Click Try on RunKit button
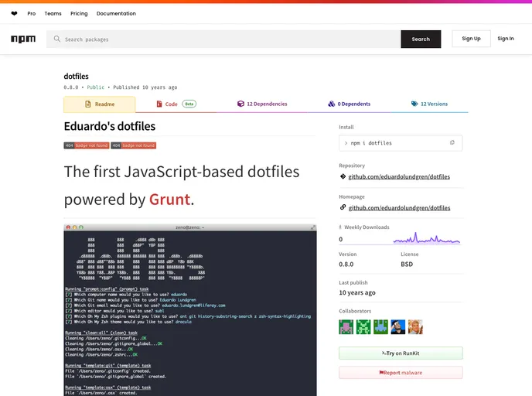 pyautogui.click(x=401, y=353)
